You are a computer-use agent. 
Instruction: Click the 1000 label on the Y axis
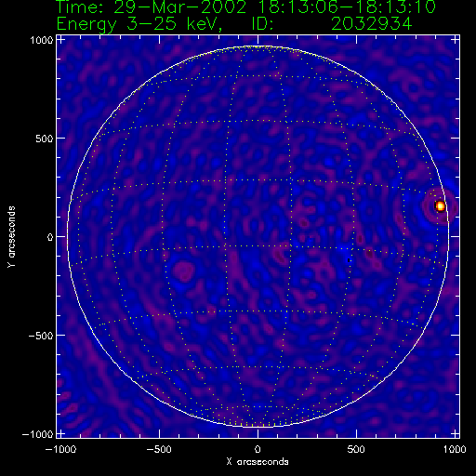(x=42, y=40)
